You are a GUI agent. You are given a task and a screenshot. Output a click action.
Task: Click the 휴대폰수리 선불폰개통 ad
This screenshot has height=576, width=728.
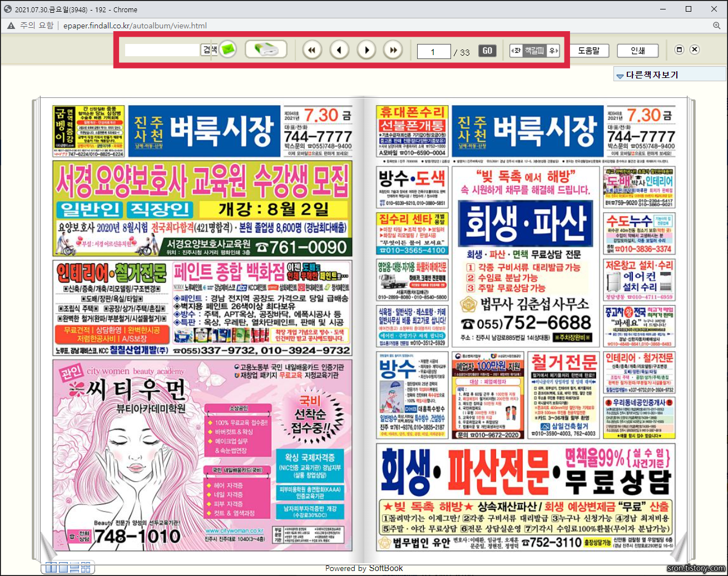[412, 131]
